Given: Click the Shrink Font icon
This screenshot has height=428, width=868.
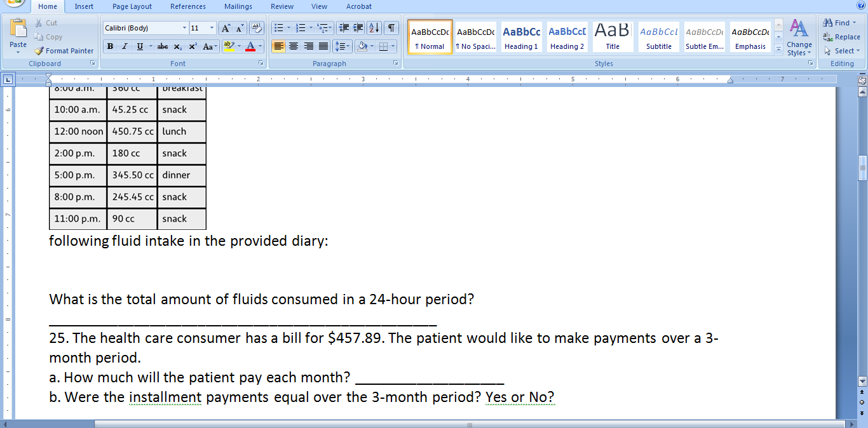Looking at the screenshot, I should click(240, 28).
